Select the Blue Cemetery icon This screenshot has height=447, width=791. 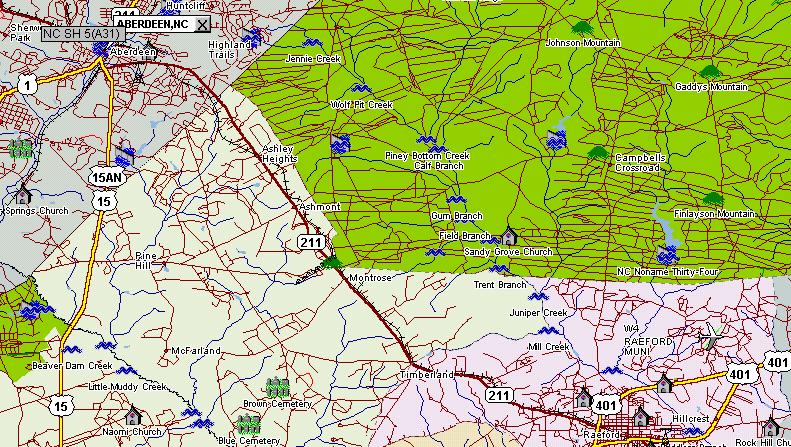pyautogui.click(x=248, y=424)
